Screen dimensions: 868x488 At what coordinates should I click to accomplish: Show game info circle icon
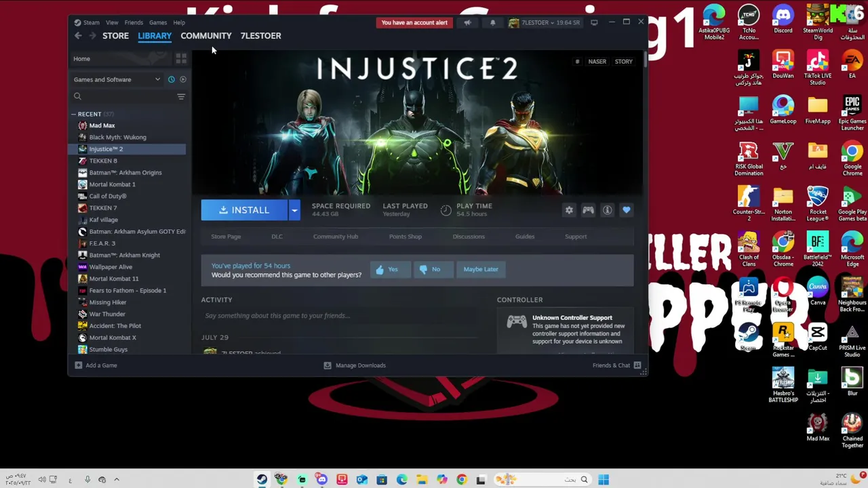click(607, 210)
